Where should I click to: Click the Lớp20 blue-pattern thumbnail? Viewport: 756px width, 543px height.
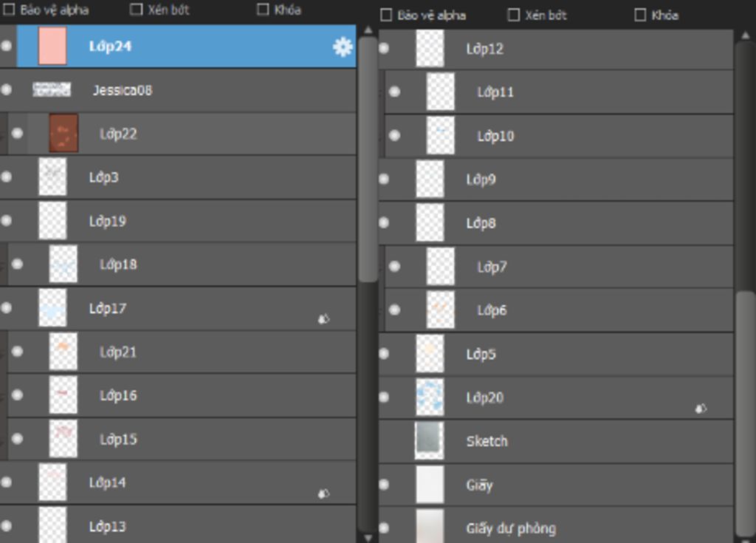430,397
